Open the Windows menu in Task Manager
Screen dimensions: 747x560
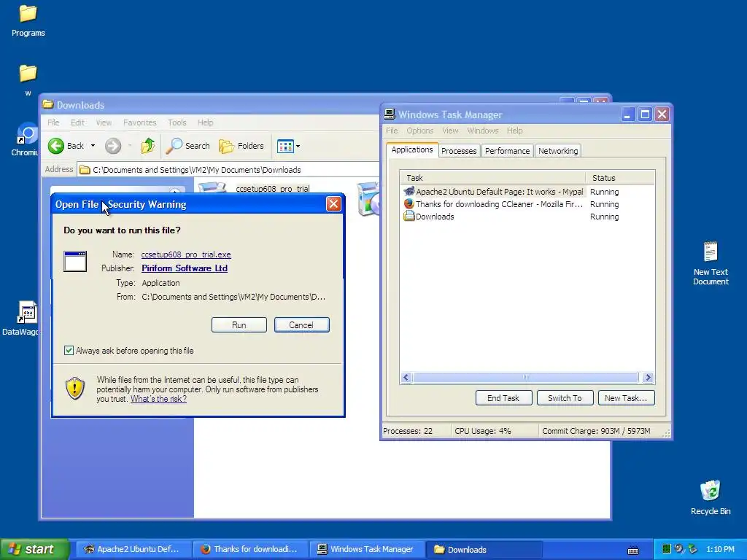tap(483, 131)
